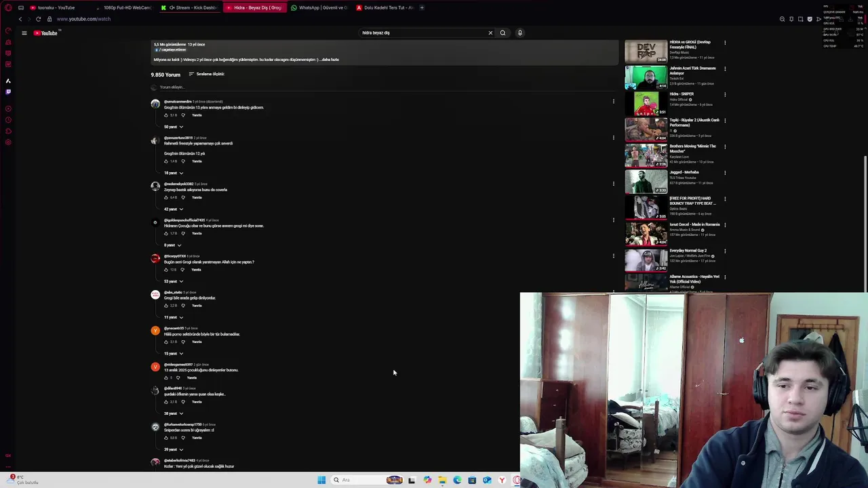Like the '13 aralık 2025' comment
Viewport: 868px width, 488px height.
click(x=166, y=378)
